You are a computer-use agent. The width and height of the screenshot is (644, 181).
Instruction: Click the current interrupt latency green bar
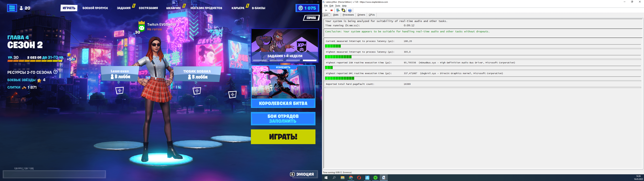(333, 46)
